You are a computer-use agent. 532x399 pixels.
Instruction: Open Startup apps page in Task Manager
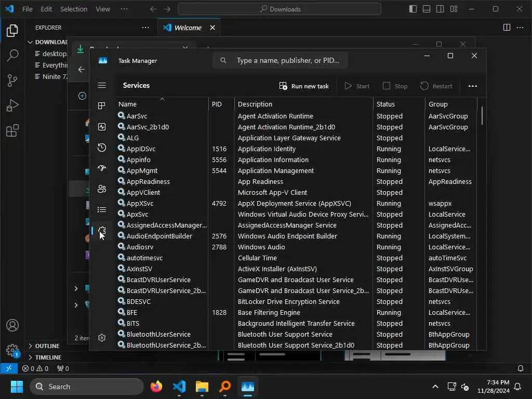[102, 168]
